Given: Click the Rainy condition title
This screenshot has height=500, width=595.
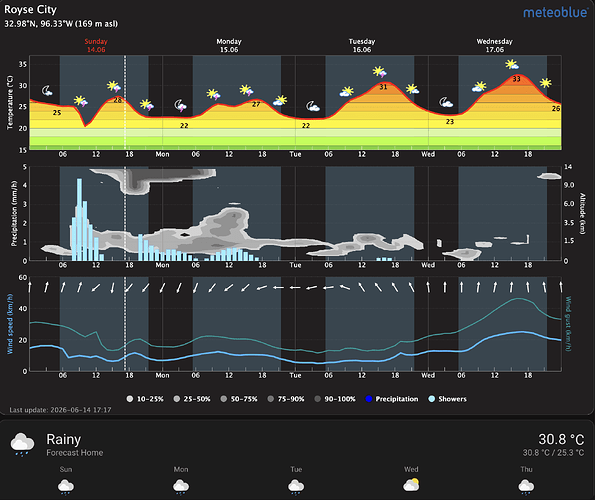Looking at the screenshot, I should [x=63, y=439].
